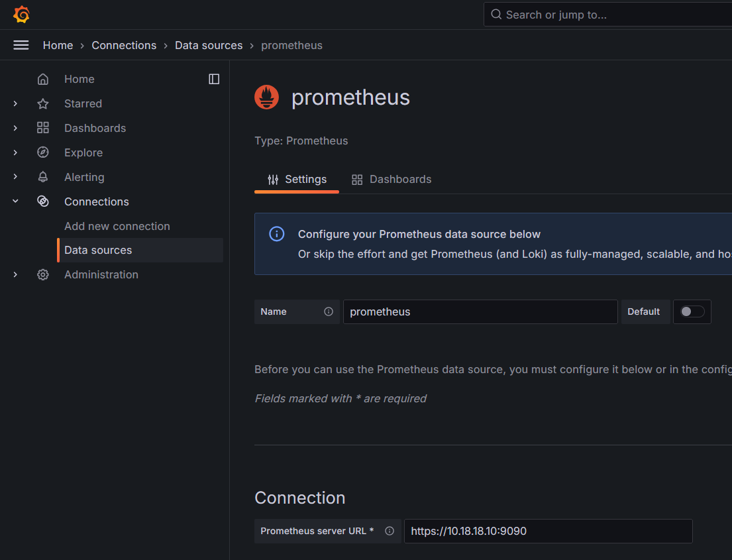Click the info icon beside Name field

click(329, 311)
